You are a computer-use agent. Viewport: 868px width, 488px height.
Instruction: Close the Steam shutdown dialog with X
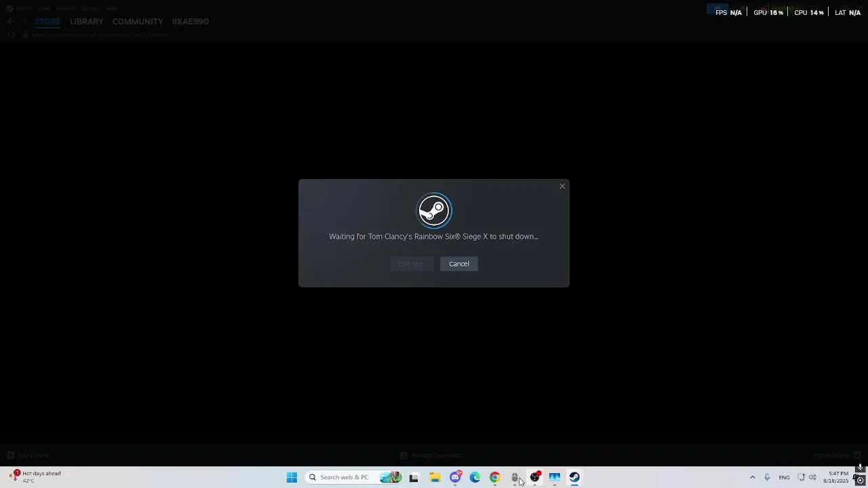tap(562, 186)
